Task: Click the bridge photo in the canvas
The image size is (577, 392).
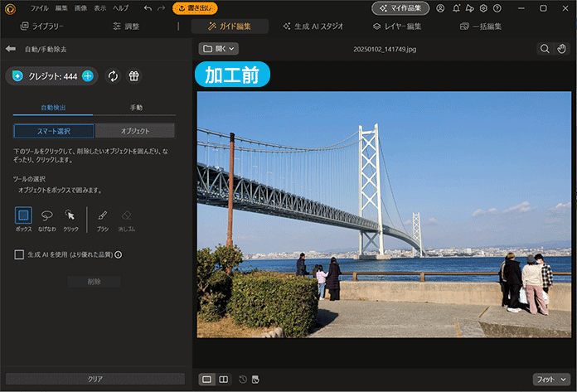Action: (x=384, y=215)
